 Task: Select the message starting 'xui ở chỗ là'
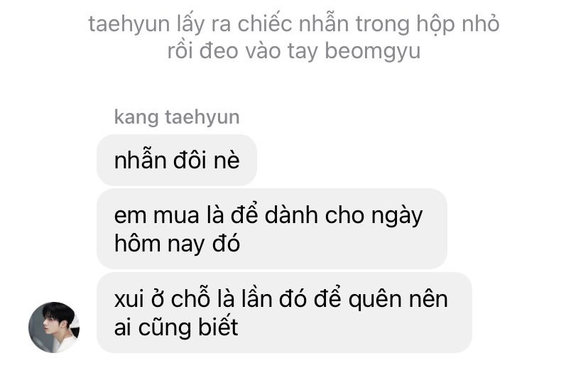click(284, 313)
